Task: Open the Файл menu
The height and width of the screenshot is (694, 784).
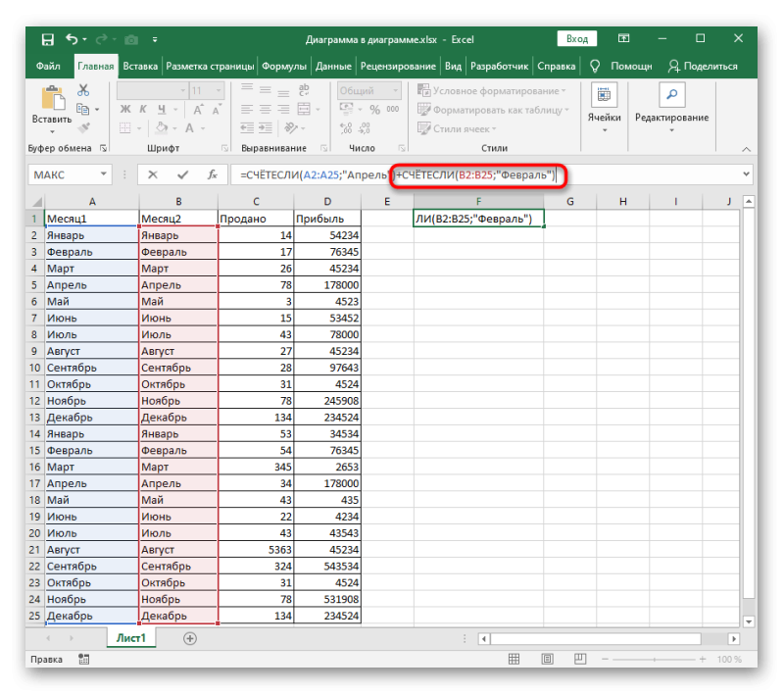Action: pos(48,66)
